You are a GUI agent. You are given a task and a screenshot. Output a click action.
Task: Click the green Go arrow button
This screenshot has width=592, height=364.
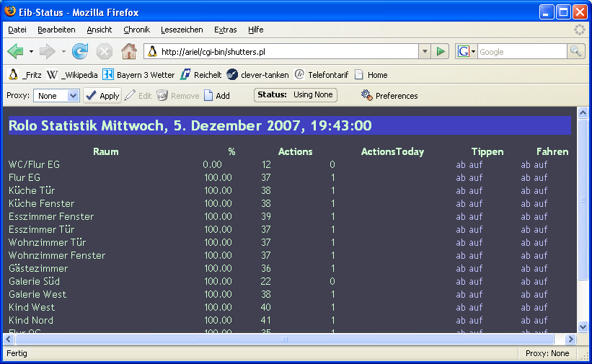[441, 51]
